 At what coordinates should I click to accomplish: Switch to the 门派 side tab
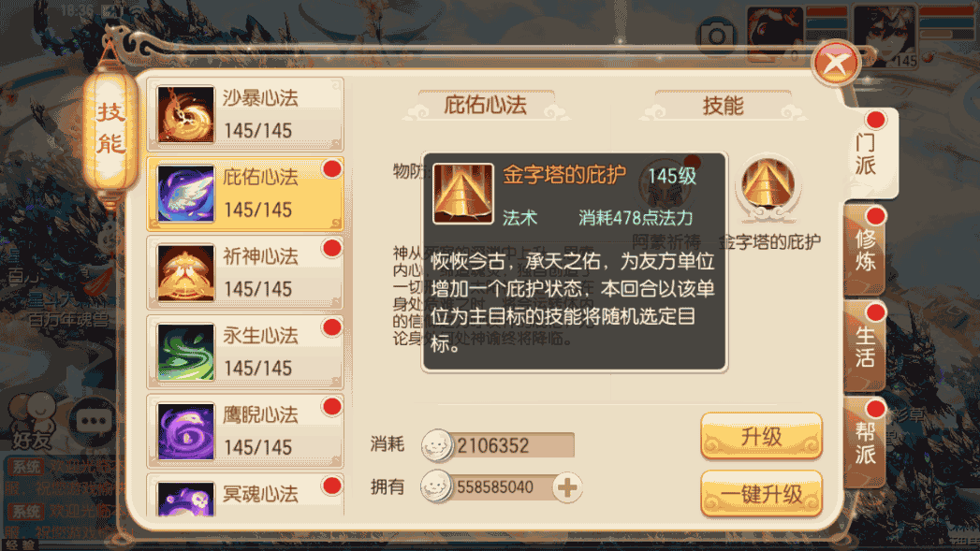point(869,153)
